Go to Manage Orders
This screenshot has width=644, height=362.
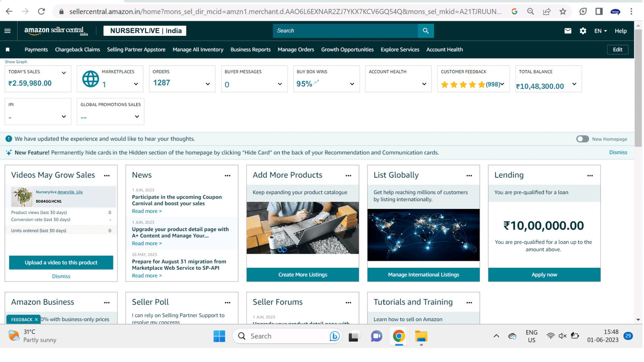pos(296,50)
